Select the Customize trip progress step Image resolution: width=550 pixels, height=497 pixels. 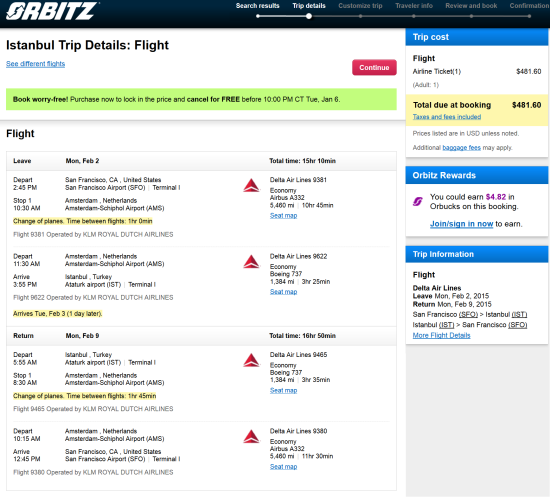360,6
